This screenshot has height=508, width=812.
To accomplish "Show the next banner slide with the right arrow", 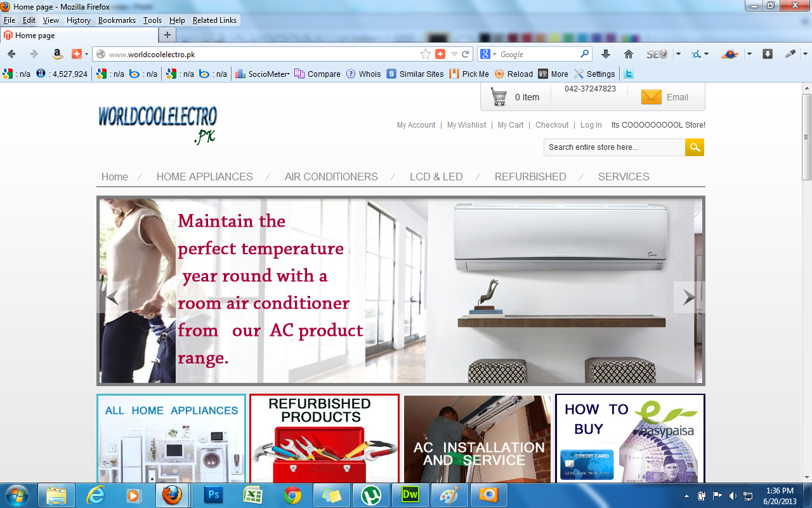I will point(689,297).
